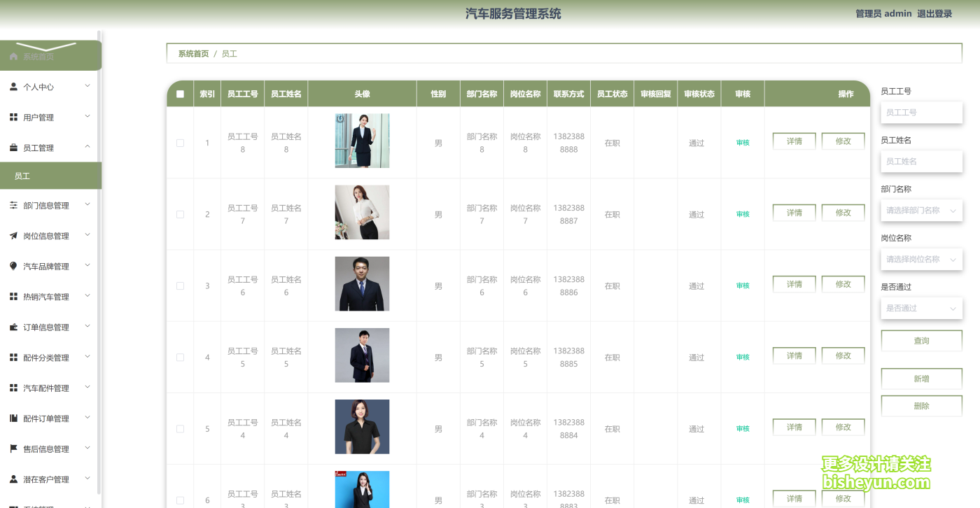Viewport: 980px width, 508px height.
Task: Check the checkbox for row index 4
Action: point(180,357)
